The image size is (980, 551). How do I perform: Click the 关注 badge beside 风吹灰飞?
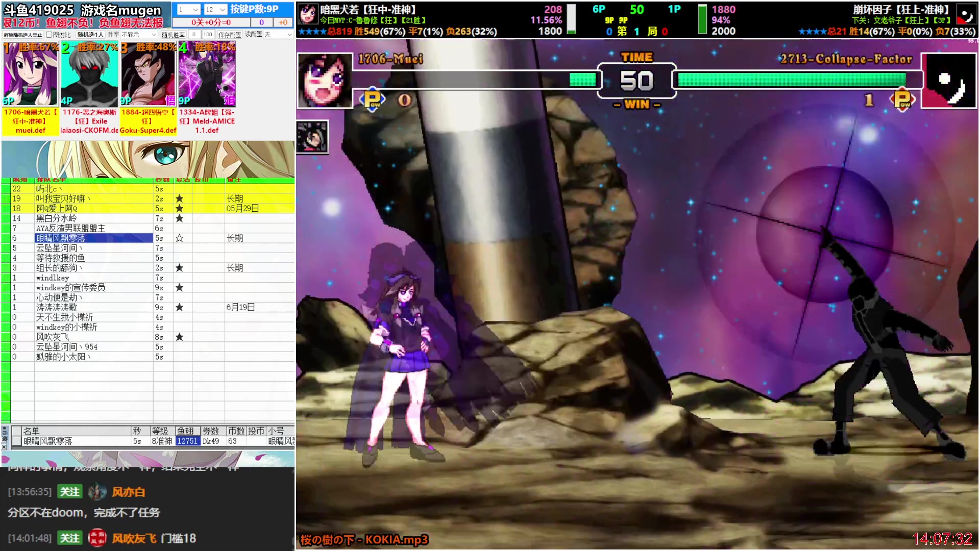70,538
